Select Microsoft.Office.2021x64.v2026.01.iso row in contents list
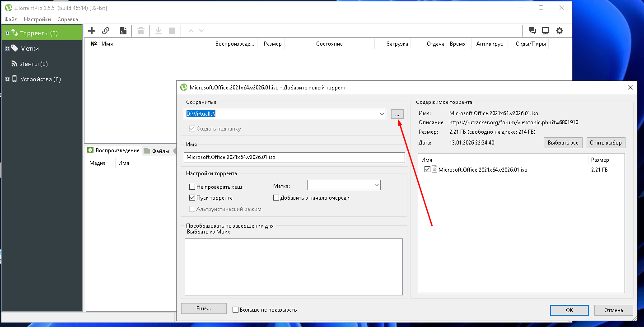 pyautogui.click(x=521, y=170)
